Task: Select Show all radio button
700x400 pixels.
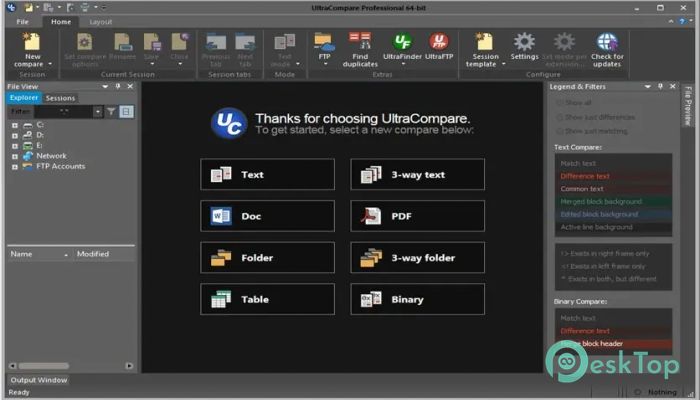Action: [559, 103]
